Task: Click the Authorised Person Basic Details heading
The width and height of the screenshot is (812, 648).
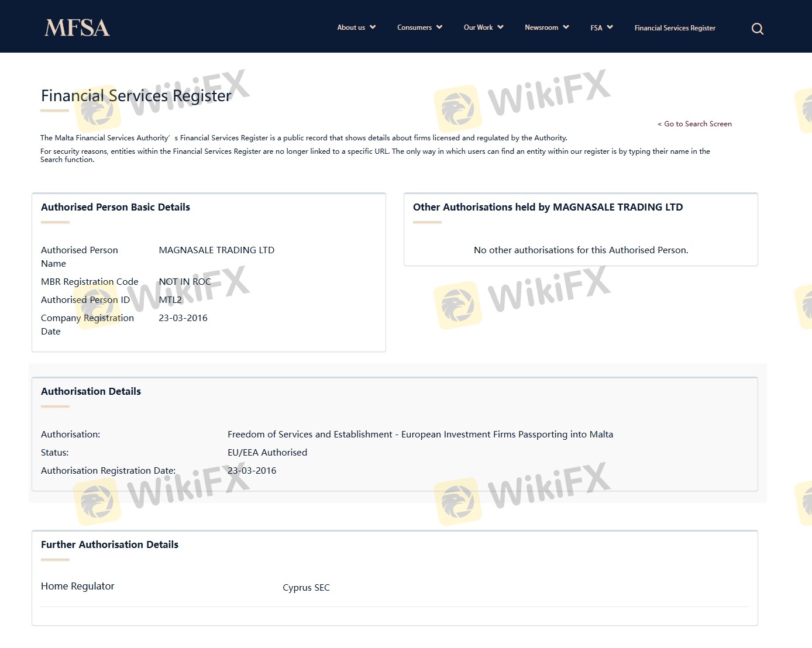Action: 115,207
